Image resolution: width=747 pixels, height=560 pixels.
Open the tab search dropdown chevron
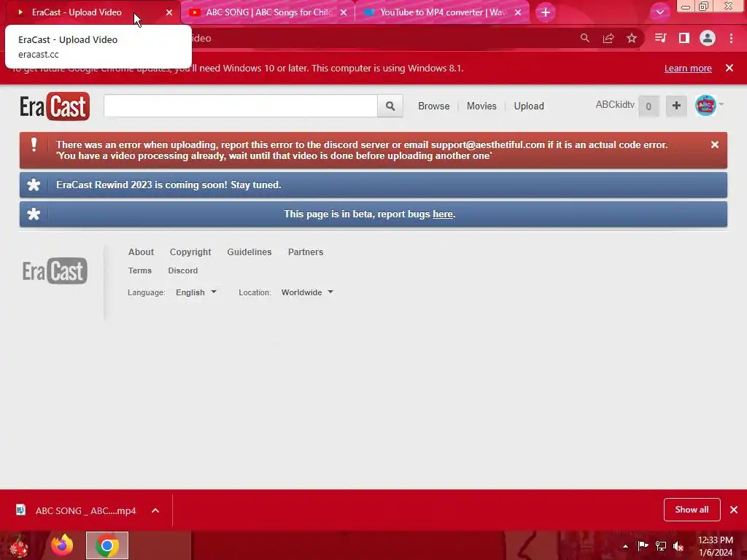659,12
